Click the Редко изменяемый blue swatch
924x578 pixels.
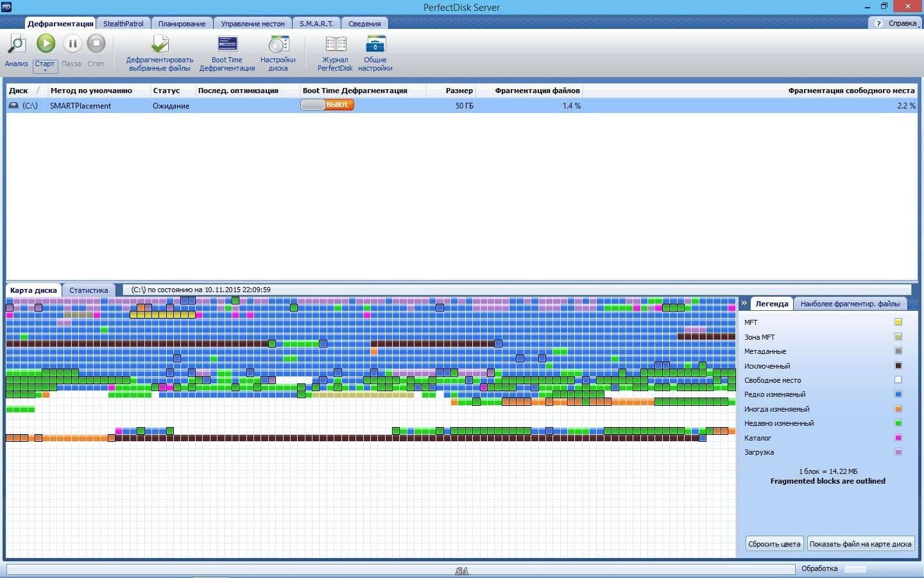click(x=898, y=394)
